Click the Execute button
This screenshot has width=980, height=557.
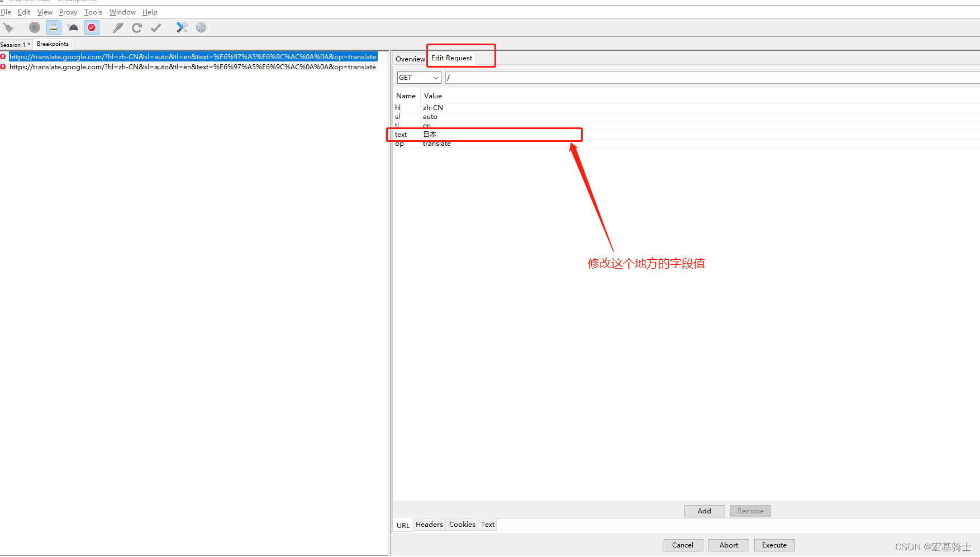(x=774, y=545)
